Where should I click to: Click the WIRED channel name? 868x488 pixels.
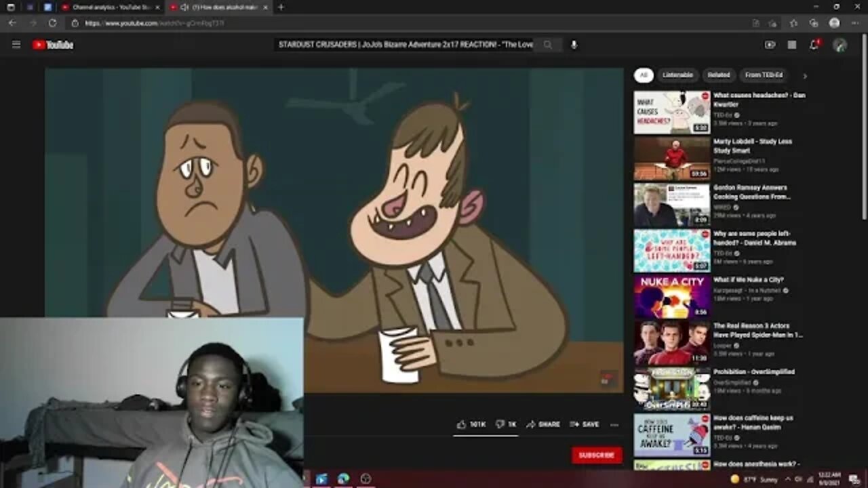click(722, 207)
